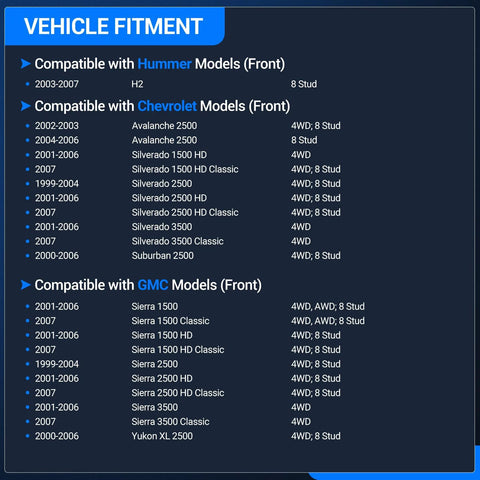Click the bullet next to 2002-2003 Avalanche 2500
The height and width of the screenshot is (480, 480).
click(x=28, y=126)
